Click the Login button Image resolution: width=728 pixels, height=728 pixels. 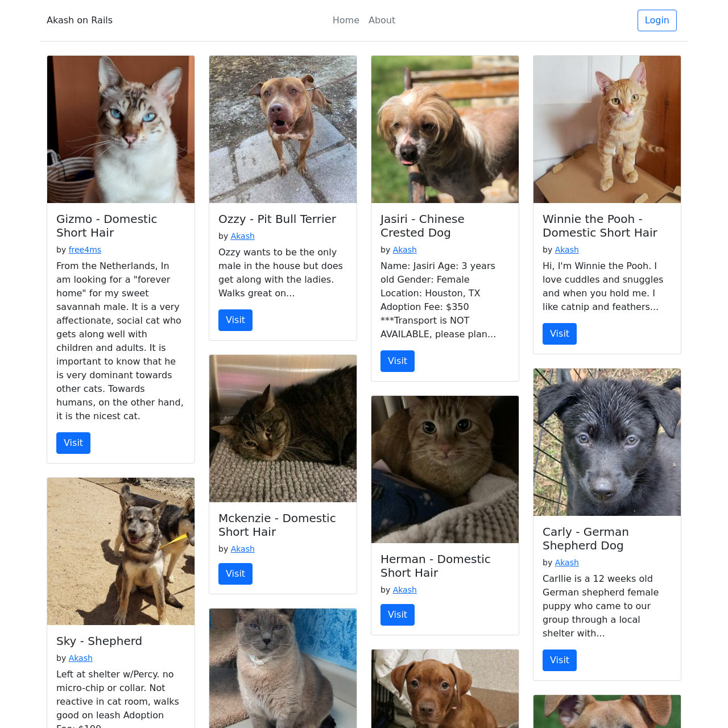pyautogui.click(x=657, y=20)
